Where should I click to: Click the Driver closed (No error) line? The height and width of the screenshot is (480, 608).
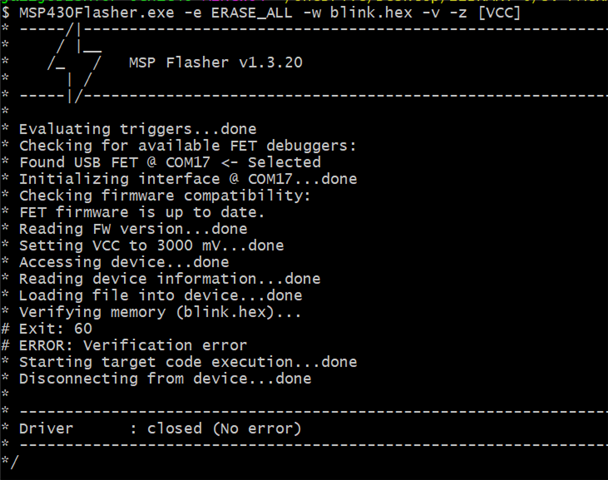tap(160, 429)
